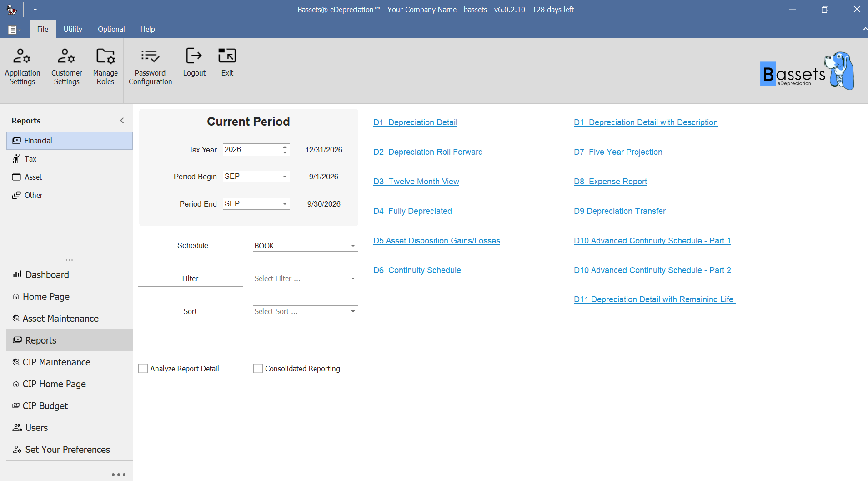This screenshot has height=481, width=868.
Task: Open the Select Sort dropdown
Action: [x=353, y=311]
